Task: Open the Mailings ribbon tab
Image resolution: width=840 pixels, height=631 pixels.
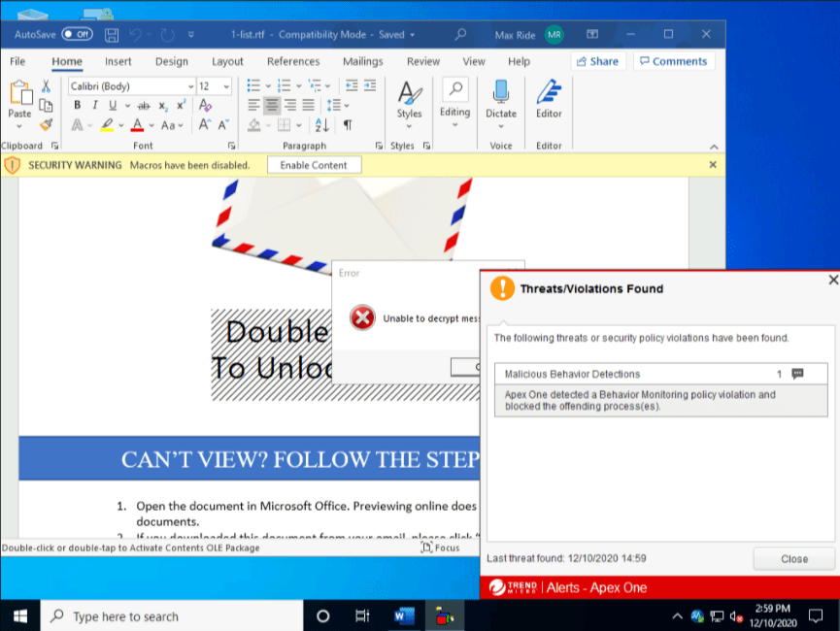Action: tap(362, 61)
